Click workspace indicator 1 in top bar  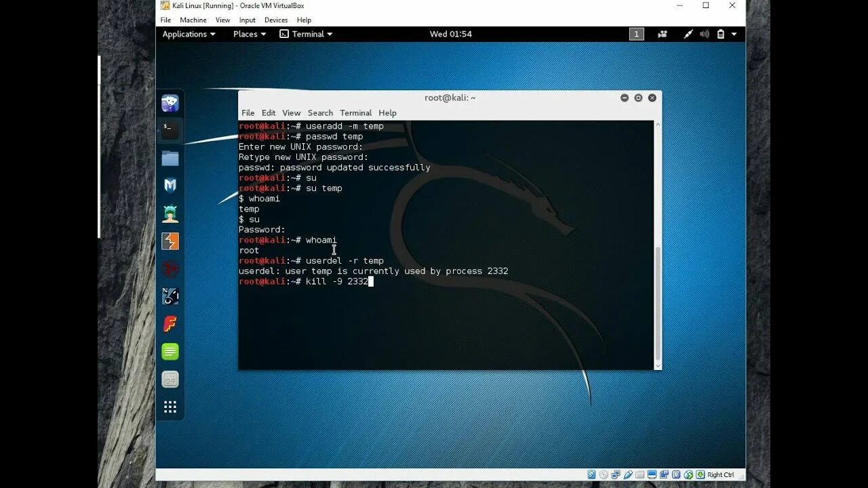tap(636, 34)
